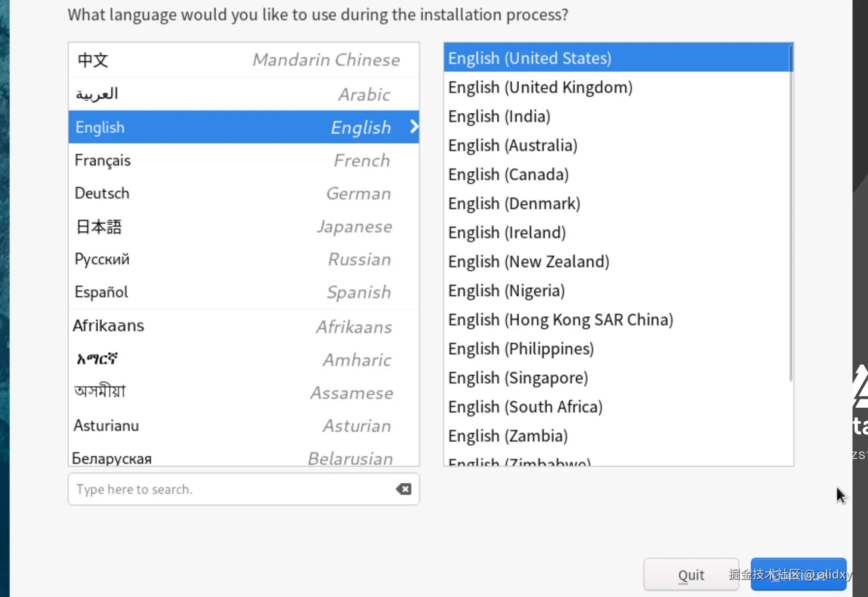Select Mandarin Chinese language
The width and height of the screenshot is (868, 597).
pos(243,60)
